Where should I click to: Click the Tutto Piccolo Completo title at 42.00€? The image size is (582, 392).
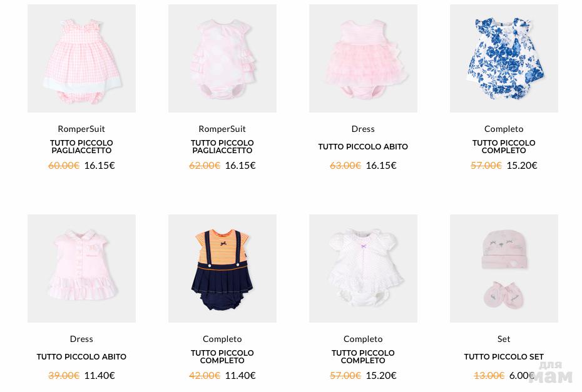pyautogui.click(x=222, y=357)
